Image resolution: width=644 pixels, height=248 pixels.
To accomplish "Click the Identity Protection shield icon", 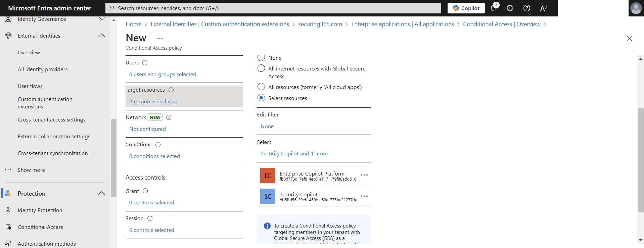I will (x=8, y=210).
